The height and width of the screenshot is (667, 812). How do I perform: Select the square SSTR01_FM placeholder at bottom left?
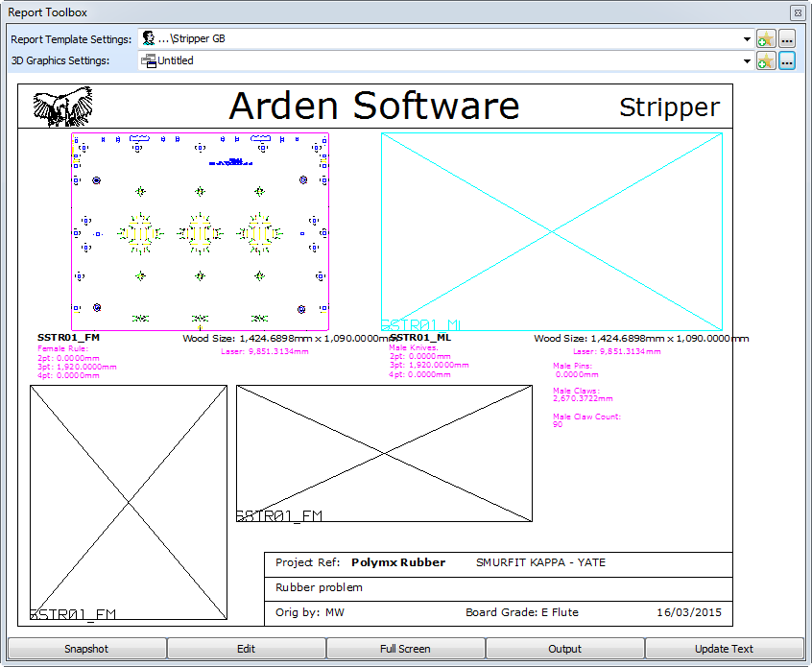[129, 502]
